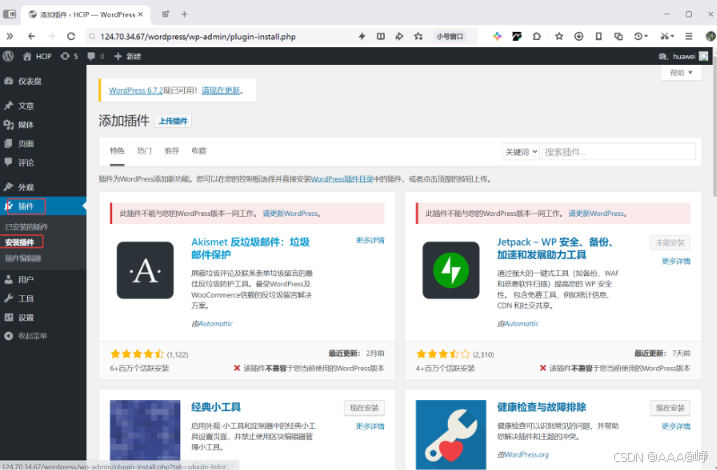The image size is (717, 470).
Task: Open the downloads icon in toolbar
Action: click(578, 36)
